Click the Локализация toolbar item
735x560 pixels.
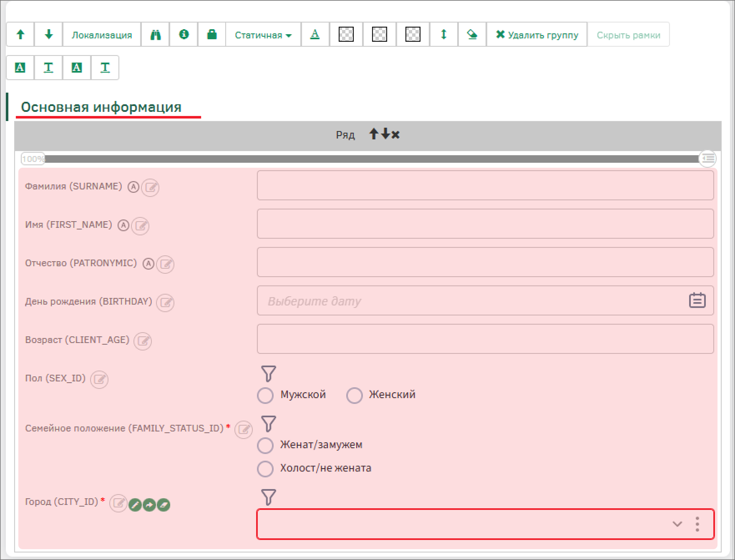tap(102, 35)
